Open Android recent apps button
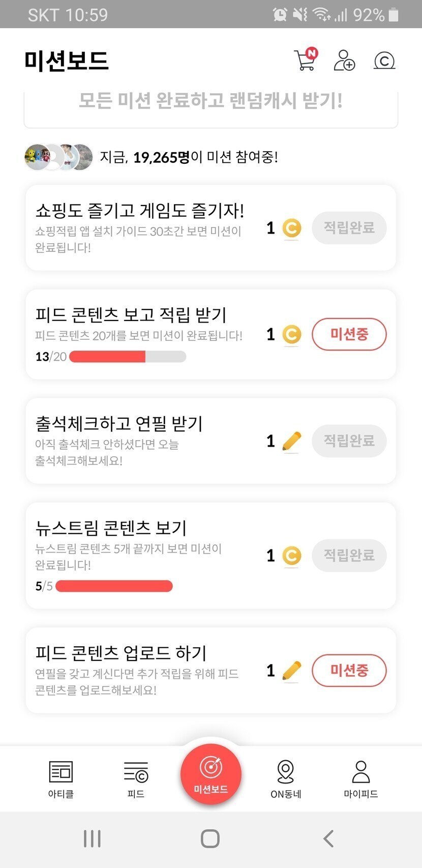 [92, 838]
